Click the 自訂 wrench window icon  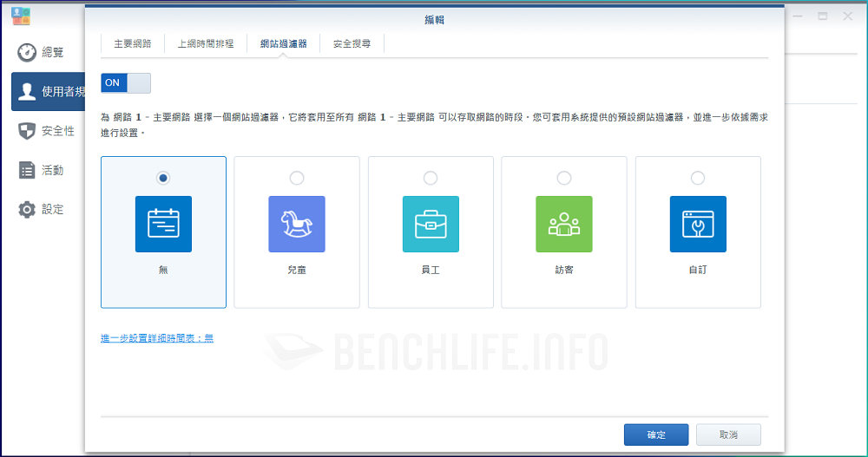698,224
